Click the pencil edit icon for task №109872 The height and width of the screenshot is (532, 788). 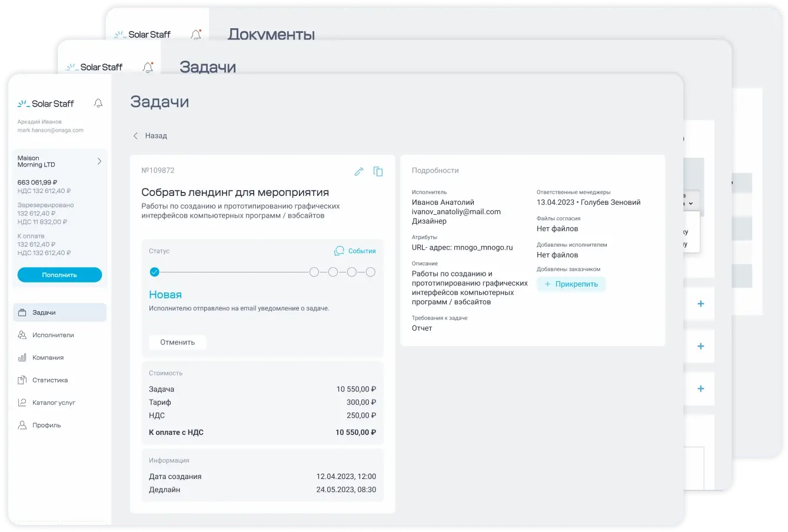359,171
